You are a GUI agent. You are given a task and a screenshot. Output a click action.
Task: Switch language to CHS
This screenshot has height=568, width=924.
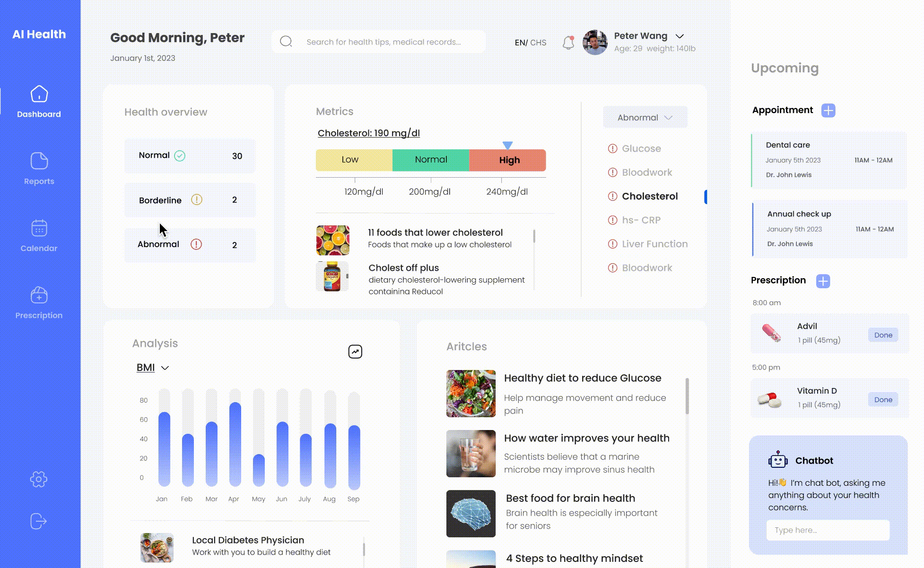[x=538, y=43]
